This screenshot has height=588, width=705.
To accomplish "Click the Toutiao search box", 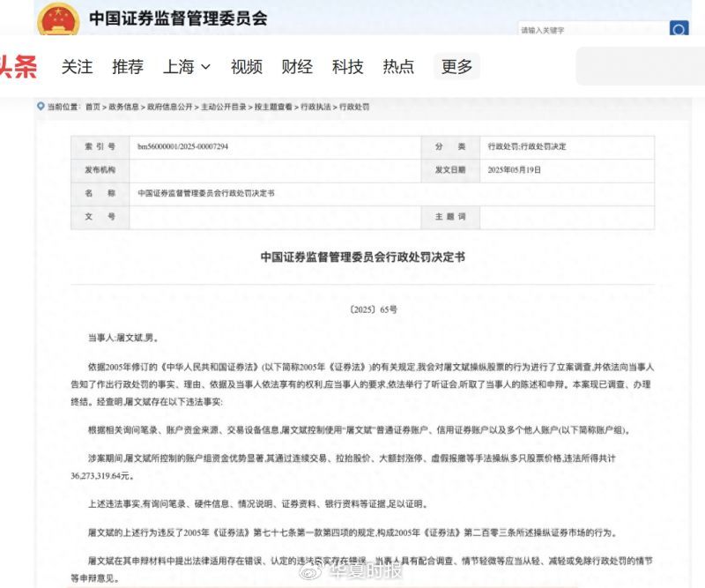I will pyautogui.click(x=641, y=66).
